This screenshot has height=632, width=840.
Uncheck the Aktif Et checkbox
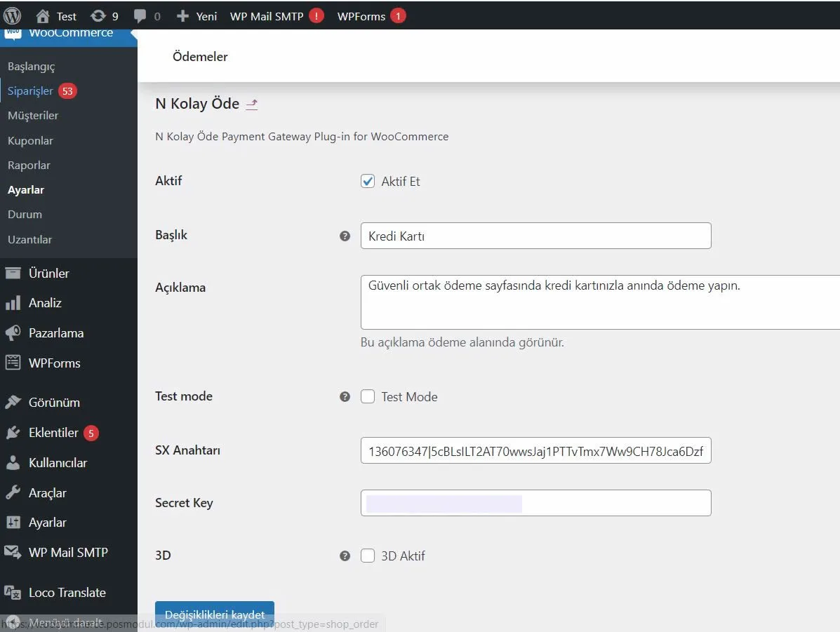[x=368, y=182]
